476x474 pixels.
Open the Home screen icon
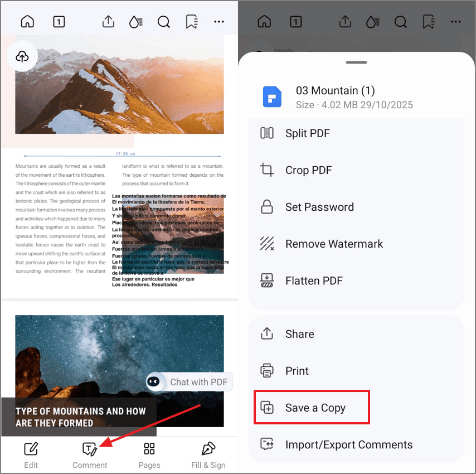[x=27, y=21]
